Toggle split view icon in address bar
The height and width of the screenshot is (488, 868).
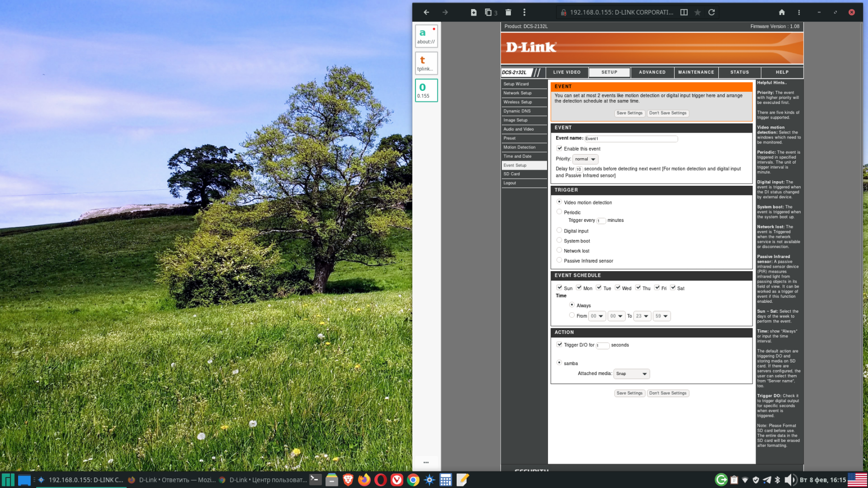click(x=684, y=13)
